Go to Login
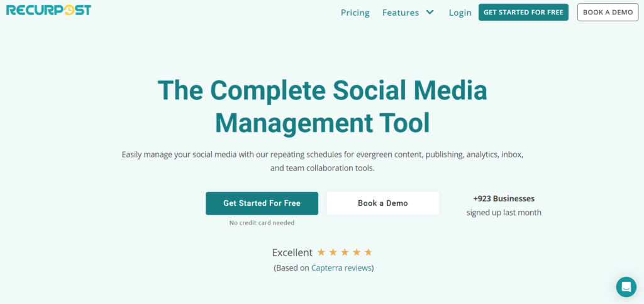 point(460,13)
